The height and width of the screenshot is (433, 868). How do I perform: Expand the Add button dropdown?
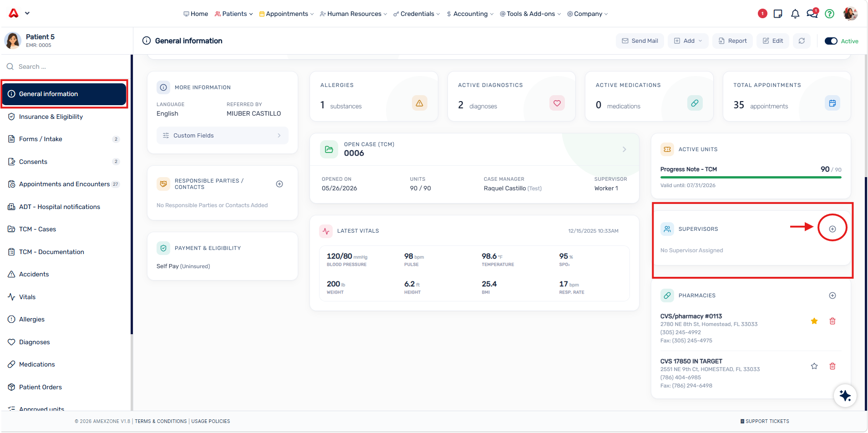688,41
